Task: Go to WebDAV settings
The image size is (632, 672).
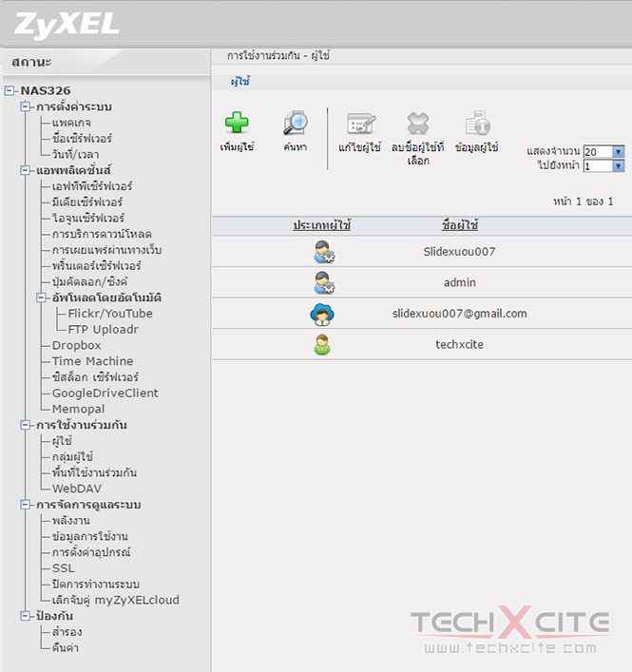Action: pos(77,489)
